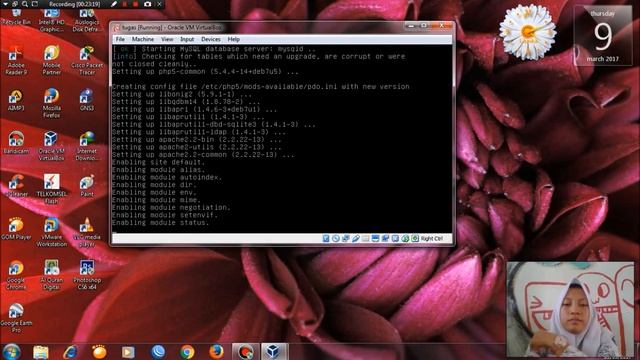Switch to VirtualBox in the taskbar
Image resolution: width=640 pixels, height=360 pixels.
[274, 351]
